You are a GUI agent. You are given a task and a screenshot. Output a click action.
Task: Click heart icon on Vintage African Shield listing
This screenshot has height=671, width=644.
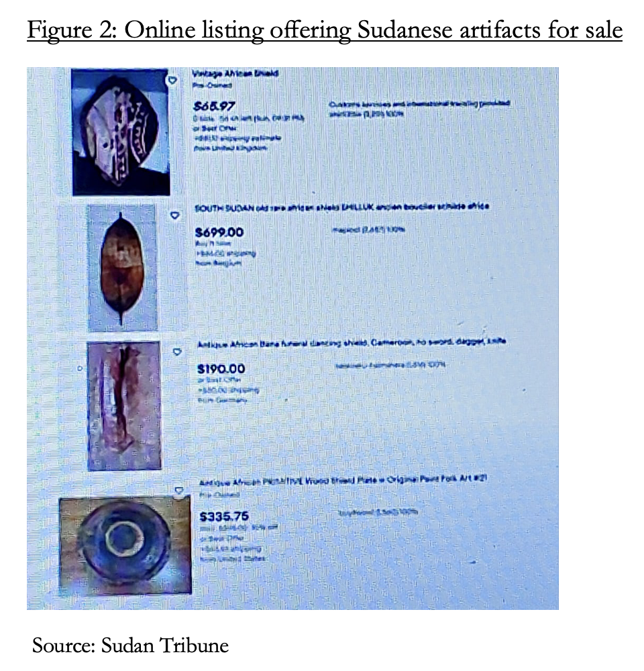pos(172,80)
